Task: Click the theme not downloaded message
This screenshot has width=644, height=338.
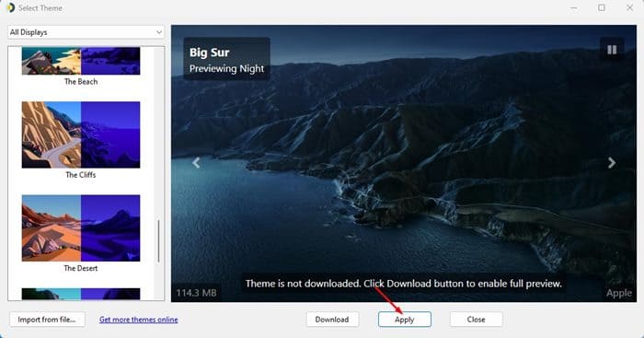Action: [403, 284]
